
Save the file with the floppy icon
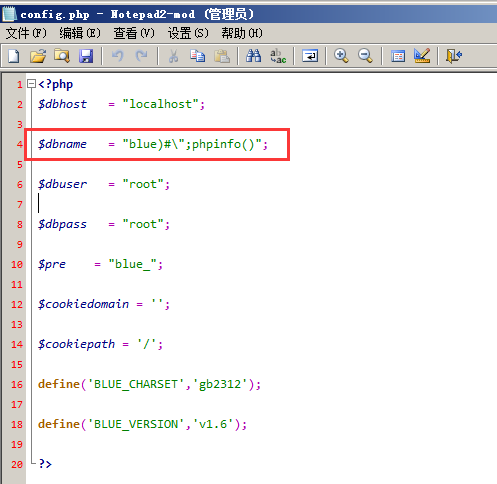[x=86, y=56]
